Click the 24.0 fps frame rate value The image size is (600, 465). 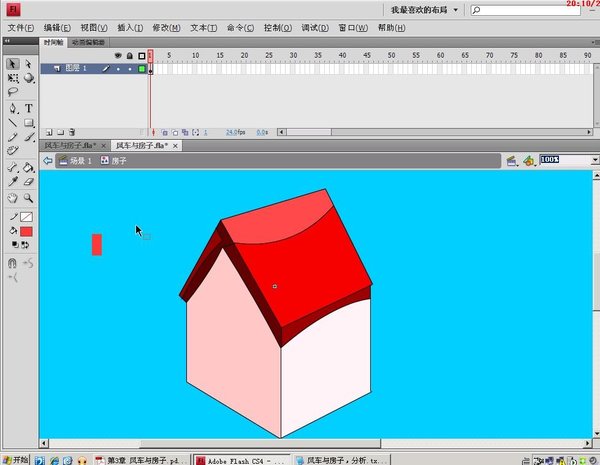coord(235,132)
